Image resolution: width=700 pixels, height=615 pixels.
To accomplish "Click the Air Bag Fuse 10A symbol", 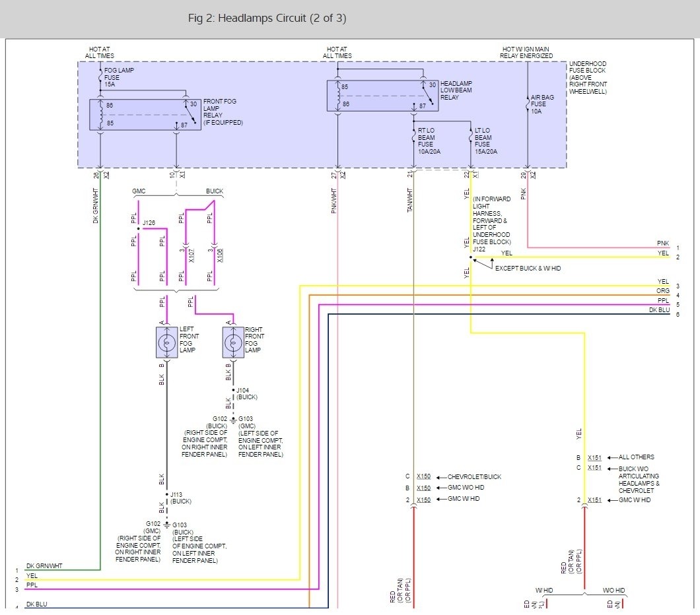I will pyautogui.click(x=528, y=104).
